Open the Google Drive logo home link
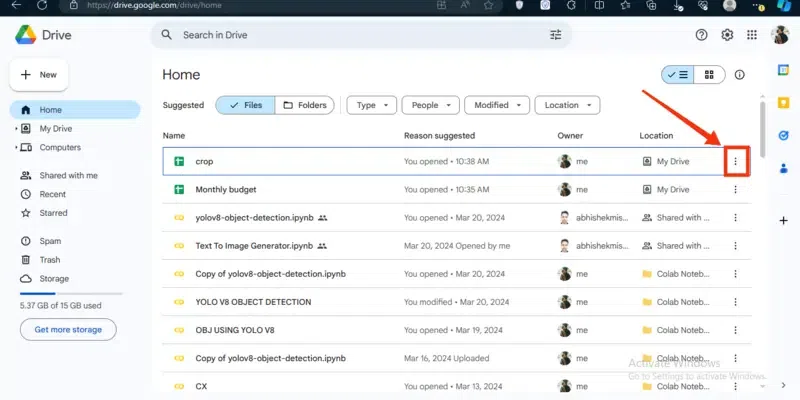Viewport: 800px width, 400px height. (43, 35)
